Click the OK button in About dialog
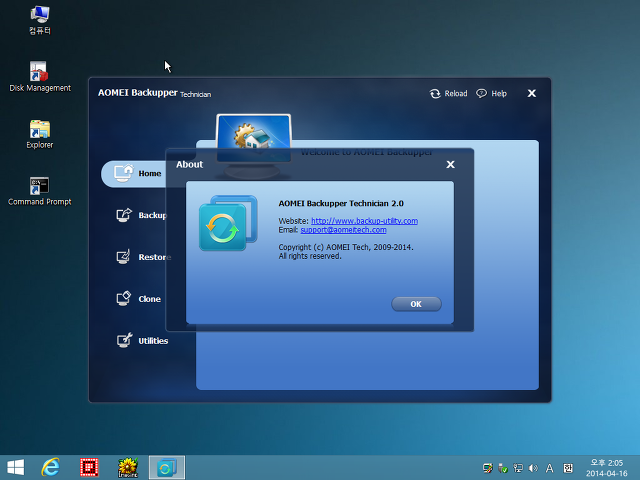Screen dimensions: 640x480 (x=416, y=304)
